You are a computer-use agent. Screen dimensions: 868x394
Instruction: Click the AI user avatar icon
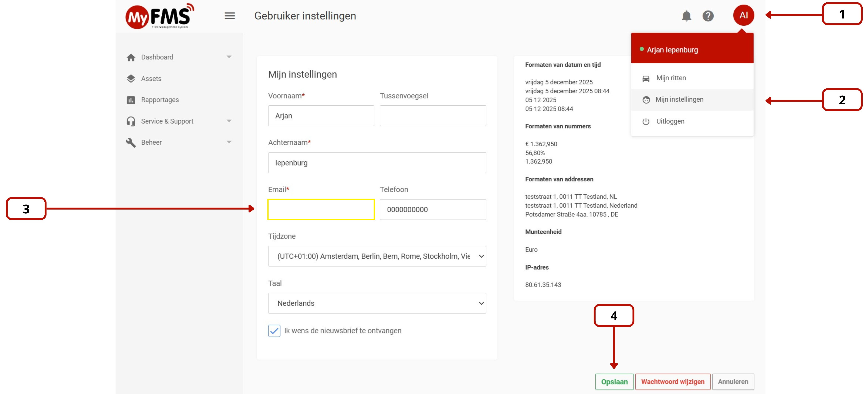tap(743, 15)
